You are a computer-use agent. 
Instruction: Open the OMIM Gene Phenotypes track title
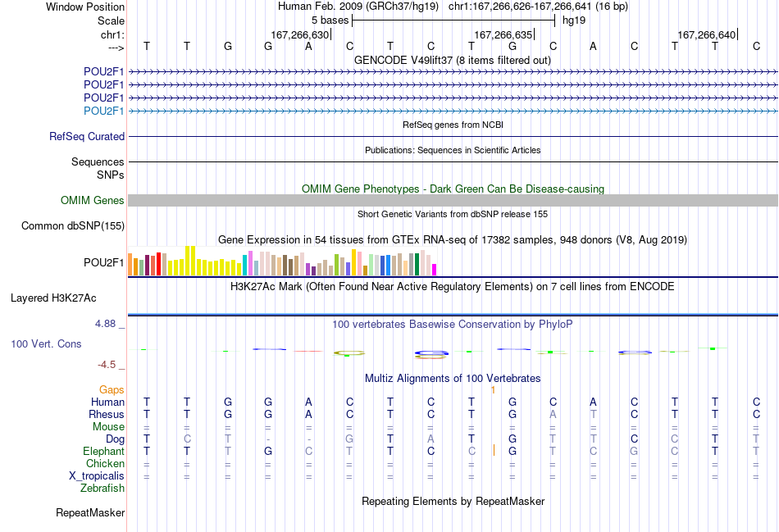point(453,189)
